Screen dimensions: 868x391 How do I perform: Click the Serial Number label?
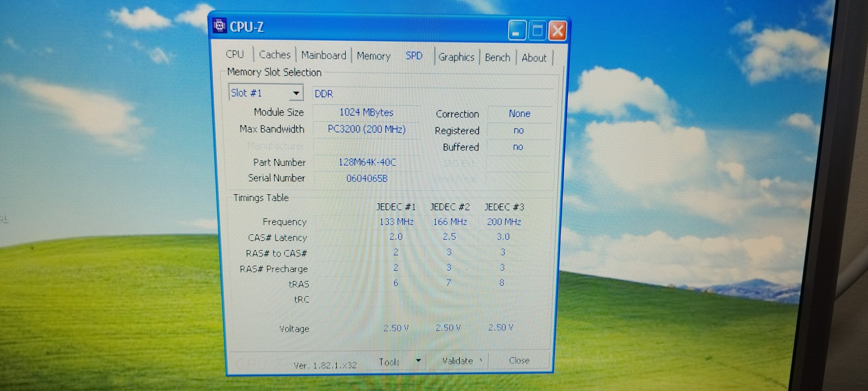pos(277,178)
